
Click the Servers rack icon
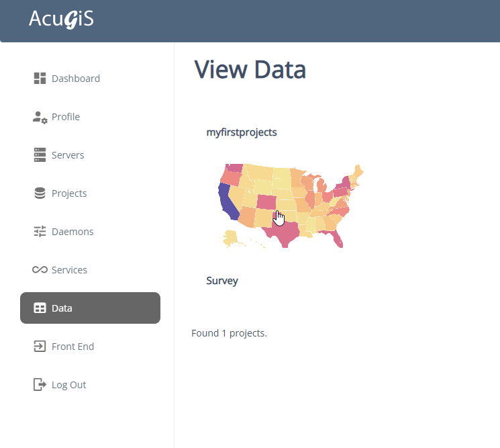click(40, 155)
